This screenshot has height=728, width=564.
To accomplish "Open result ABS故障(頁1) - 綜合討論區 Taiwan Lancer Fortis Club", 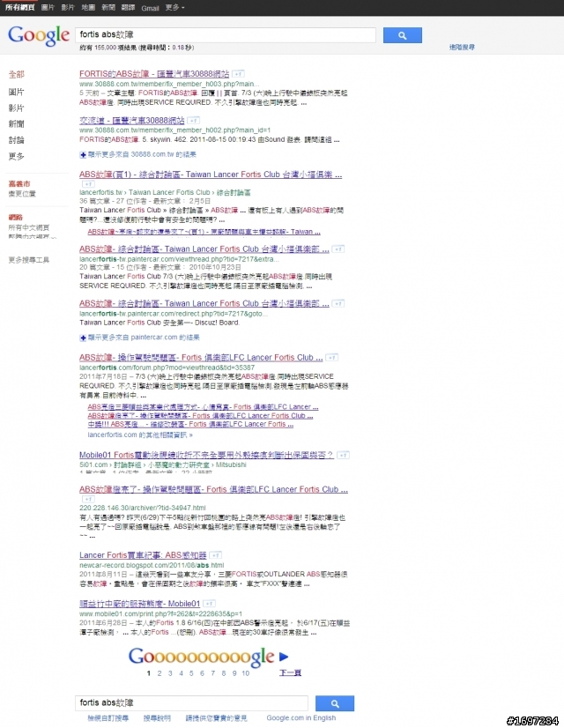I will [211, 175].
